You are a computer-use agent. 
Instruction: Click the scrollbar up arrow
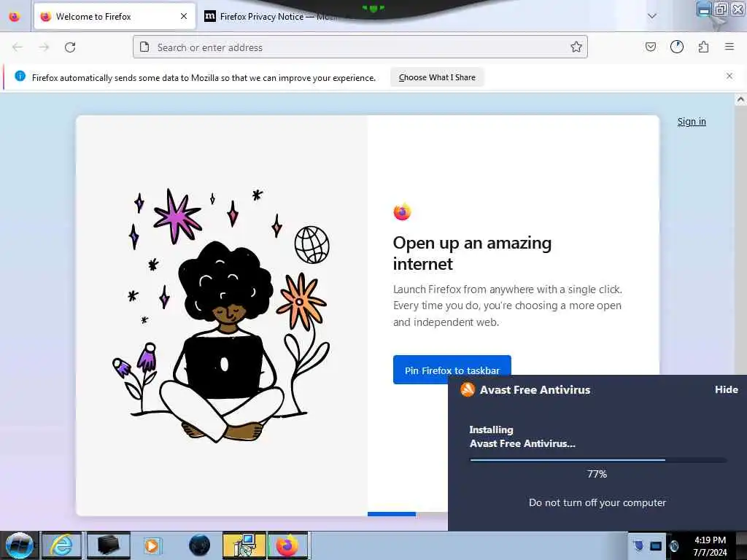740,99
